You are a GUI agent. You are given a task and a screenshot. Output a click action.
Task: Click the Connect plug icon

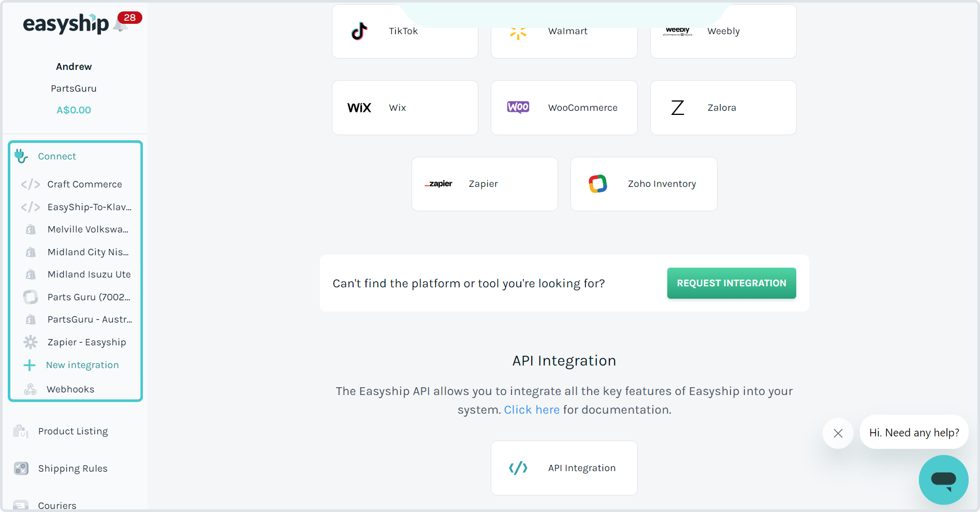point(21,156)
